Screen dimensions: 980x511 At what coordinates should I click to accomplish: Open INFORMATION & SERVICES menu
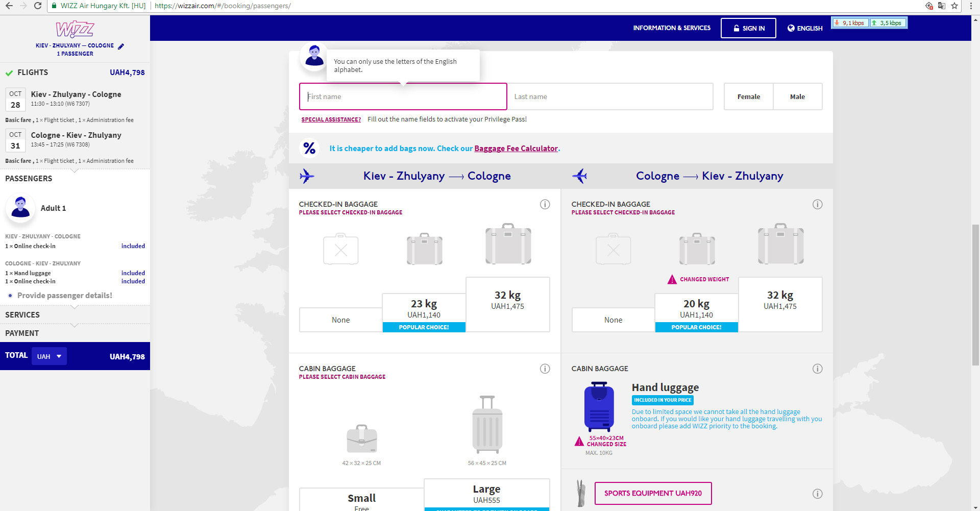(672, 28)
